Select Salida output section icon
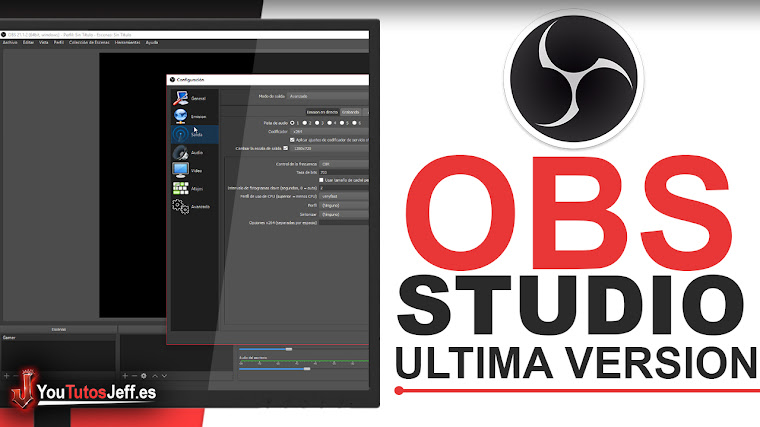Image resolution: width=760 pixels, height=427 pixels. (180, 134)
